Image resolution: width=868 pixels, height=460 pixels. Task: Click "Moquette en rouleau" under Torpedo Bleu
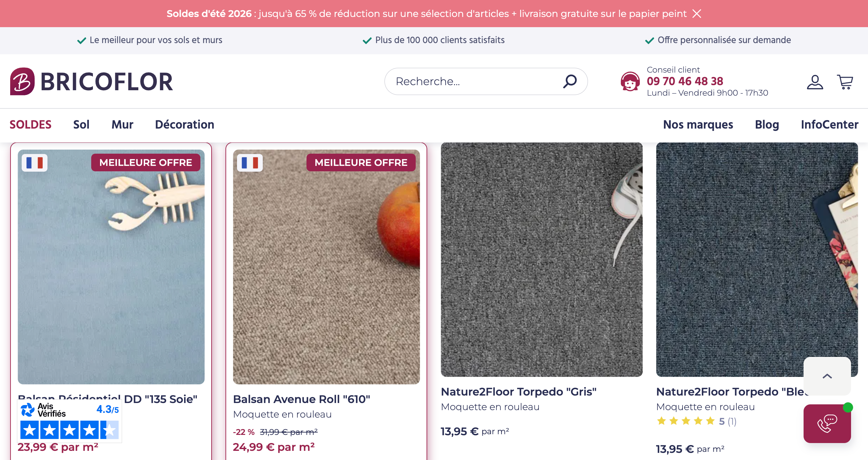pyautogui.click(x=705, y=407)
